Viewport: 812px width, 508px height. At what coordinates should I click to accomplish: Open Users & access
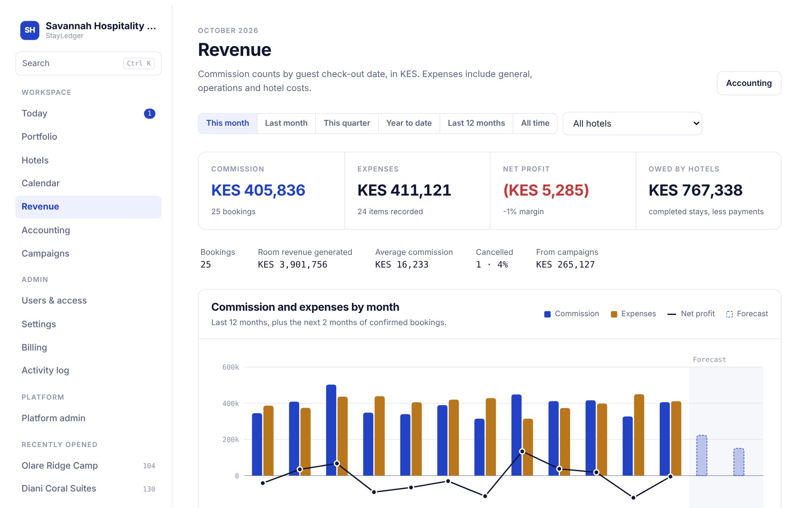[x=88, y=301]
